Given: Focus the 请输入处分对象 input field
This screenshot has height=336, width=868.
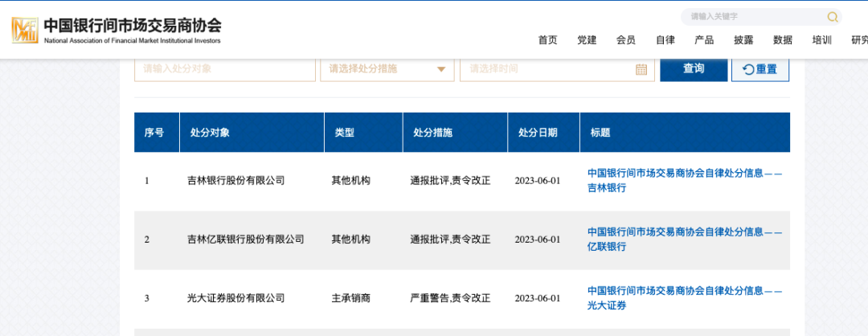Looking at the screenshot, I should [x=225, y=69].
